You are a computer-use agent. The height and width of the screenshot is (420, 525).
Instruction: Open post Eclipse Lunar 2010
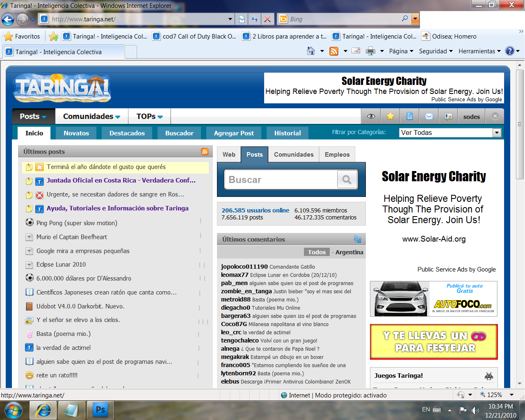click(61, 265)
